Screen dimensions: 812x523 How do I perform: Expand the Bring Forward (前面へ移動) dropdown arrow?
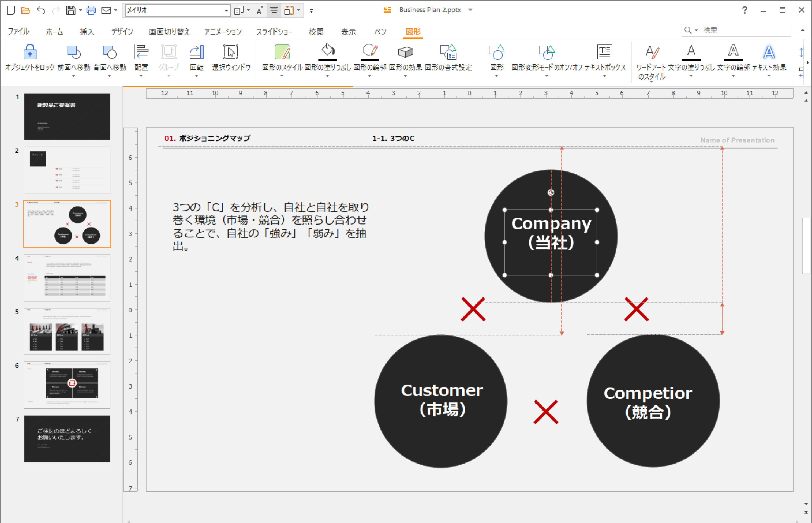tap(74, 76)
